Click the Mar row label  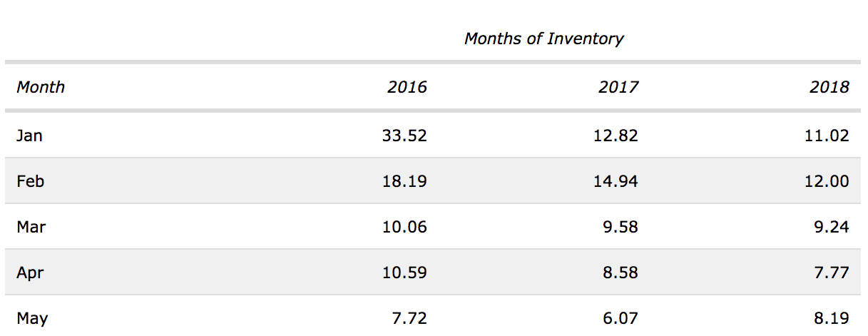(31, 227)
